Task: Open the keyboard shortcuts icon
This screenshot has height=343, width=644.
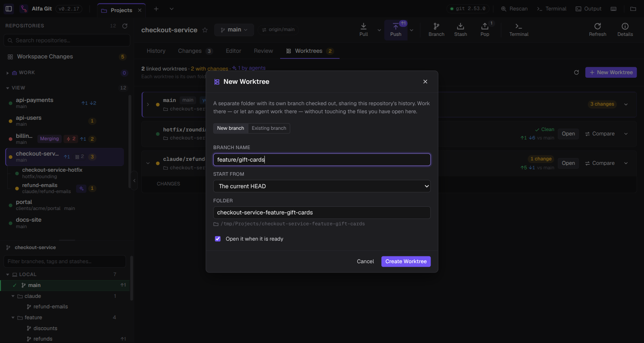Action: tap(613, 8)
